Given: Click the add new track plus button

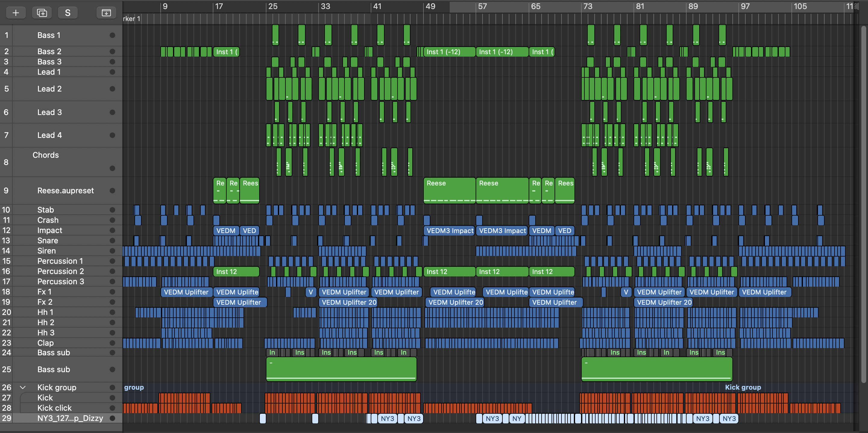Looking at the screenshot, I should (x=15, y=13).
